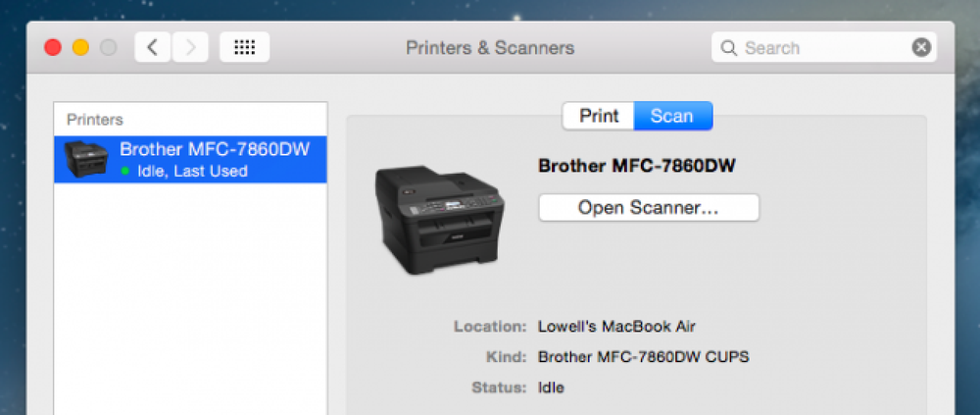The height and width of the screenshot is (415, 980).
Task: Minimize window with the yellow button
Action: click(x=80, y=47)
